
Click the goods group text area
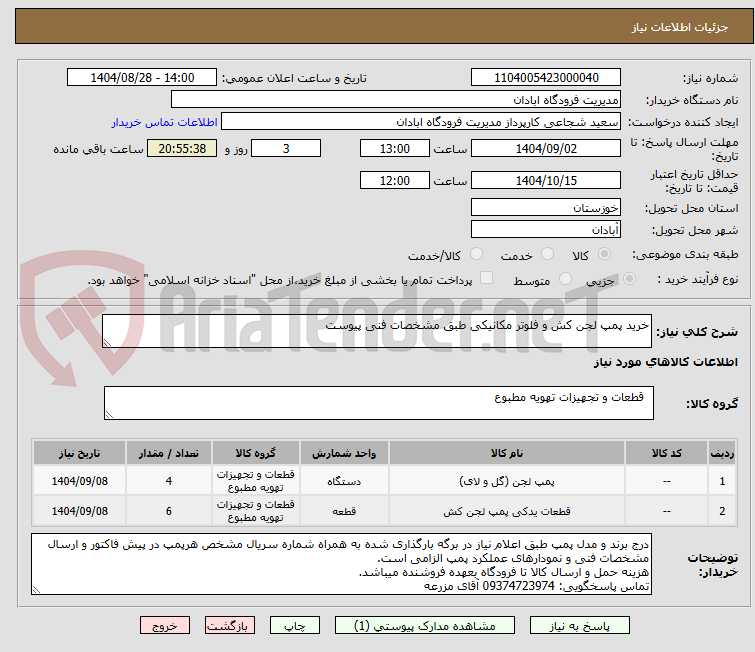pos(378,403)
